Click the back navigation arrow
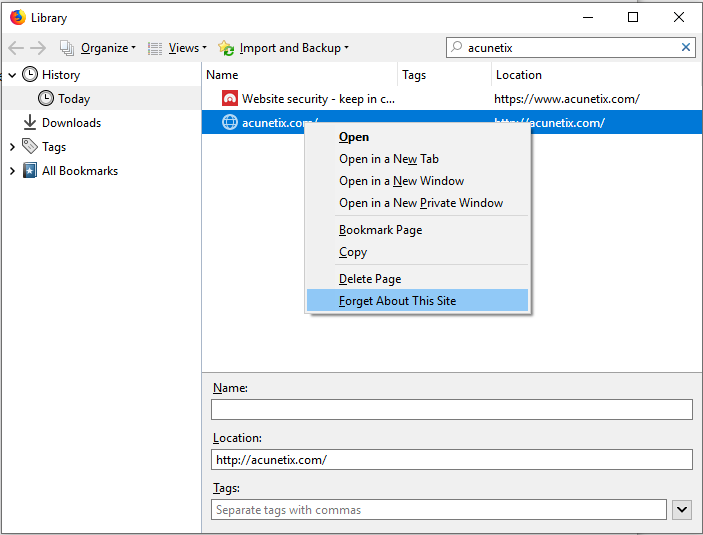 [16, 48]
